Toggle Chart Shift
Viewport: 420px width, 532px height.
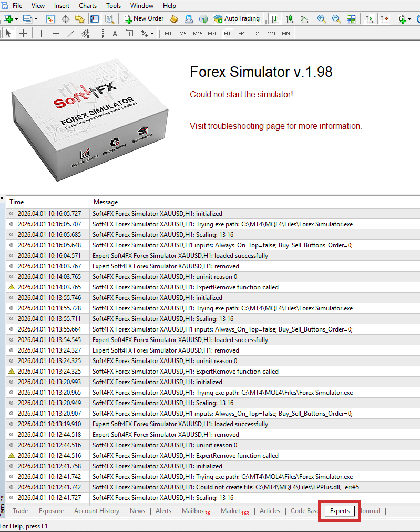pyautogui.click(x=384, y=19)
